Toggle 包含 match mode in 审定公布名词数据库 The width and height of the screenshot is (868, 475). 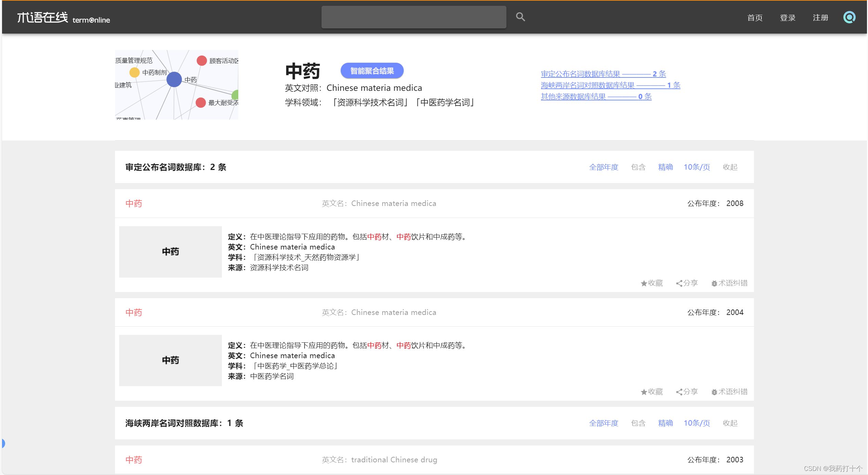click(x=638, y=167)
